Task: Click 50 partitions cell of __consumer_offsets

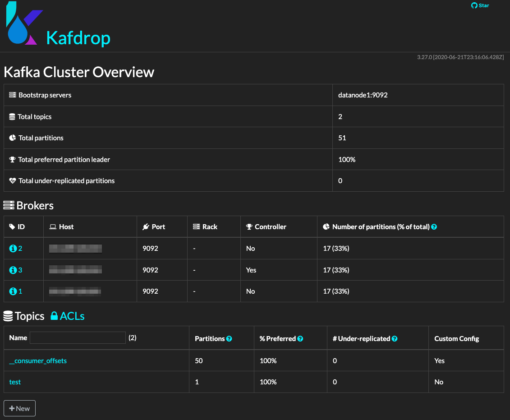Action: pos(199,361)
